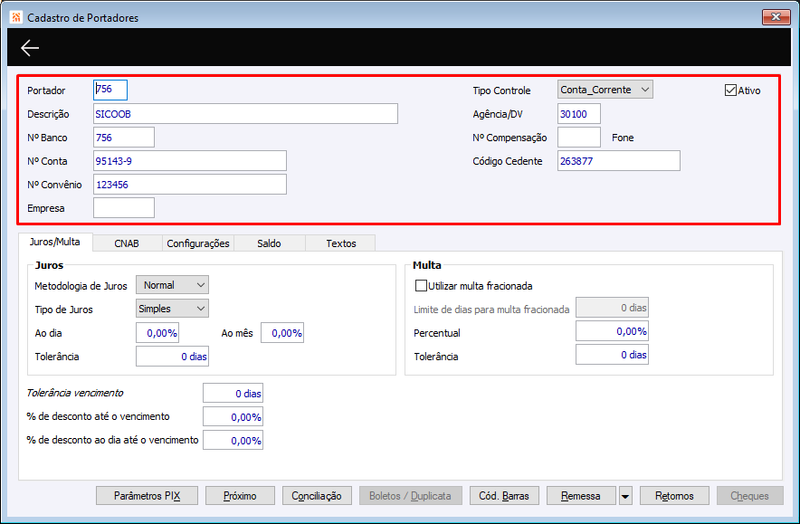Click the Próximo button
The width and height of the screenshot is (800, 524).
[x=240, y=495]
